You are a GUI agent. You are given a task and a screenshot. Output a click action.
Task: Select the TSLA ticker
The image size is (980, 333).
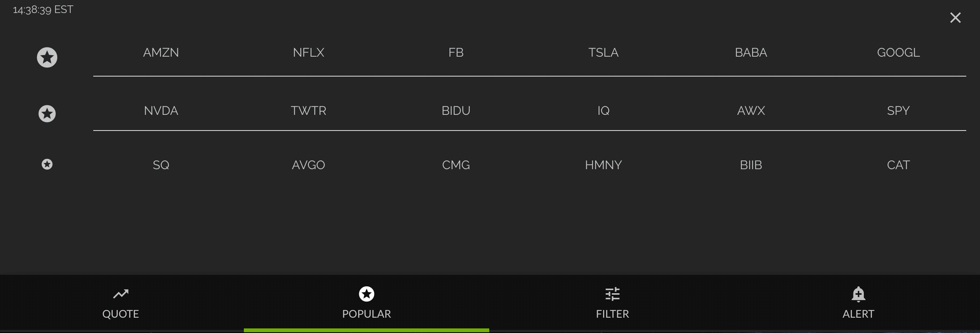point(604,52)
